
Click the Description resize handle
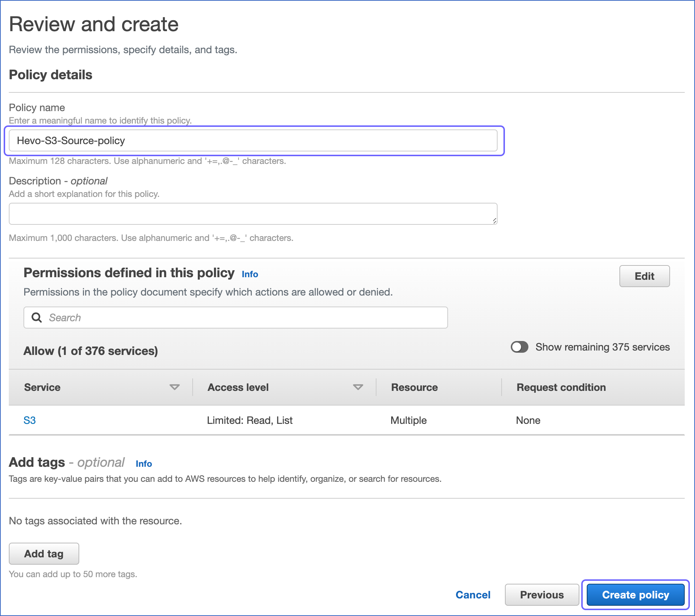click(494, 221)
